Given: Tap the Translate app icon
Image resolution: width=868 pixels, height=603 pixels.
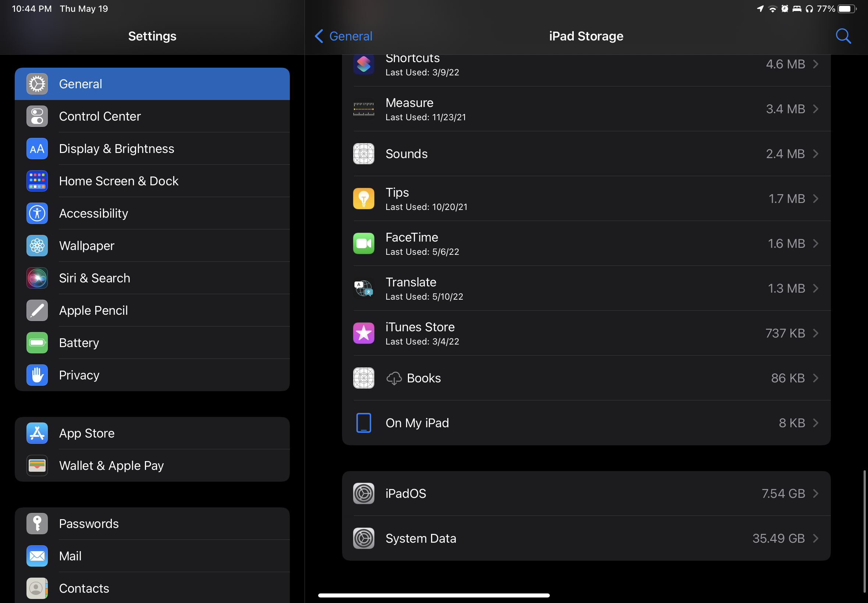Looking at the screenshot, I should (x=363, y=288).
